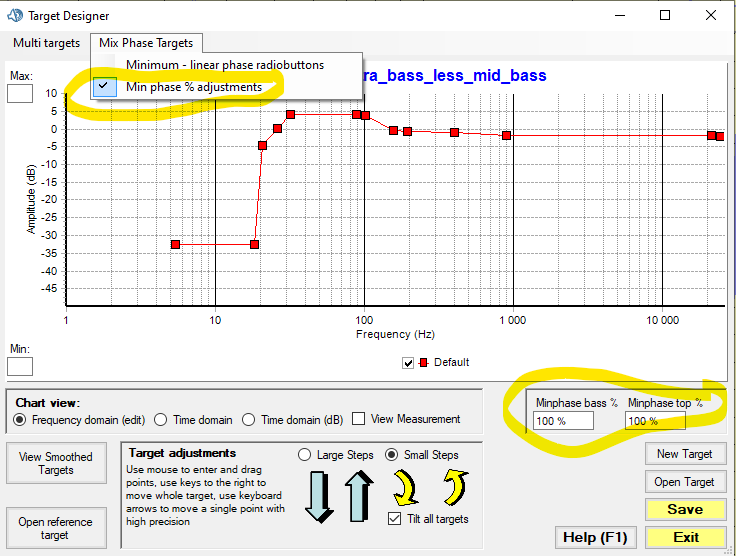Select the target point near 400 Hz
The height and width of the screenshot is (556, 736).
[x=454, y=133]
